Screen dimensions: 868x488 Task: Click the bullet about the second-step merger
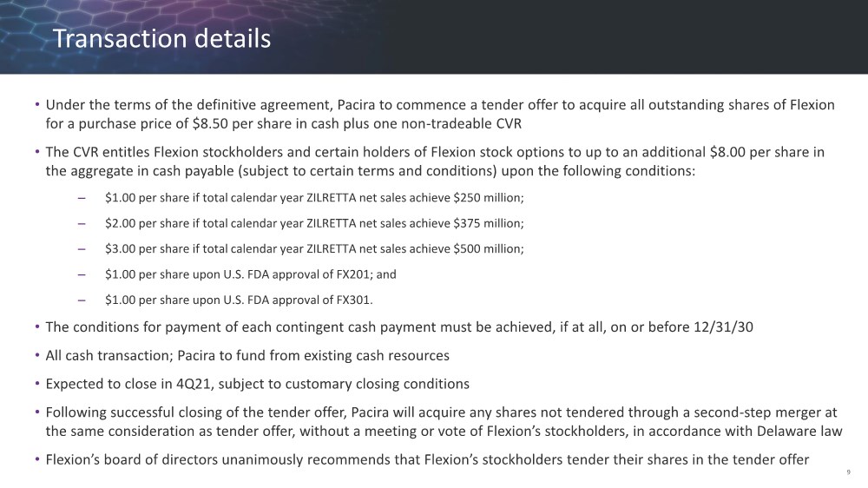(x=443, y=421)
